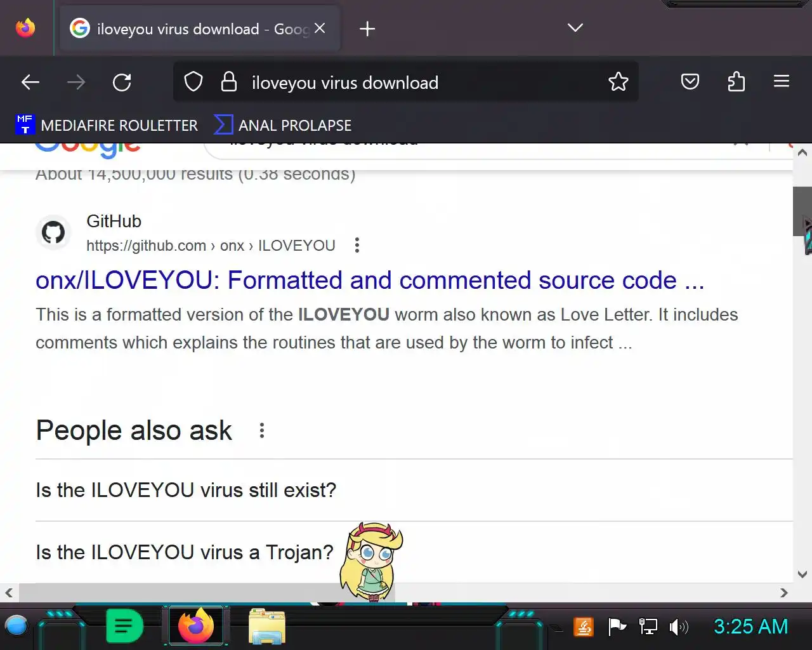Open the 3:25 AM clock
The height and width of the screenshot is (650, 812).
(x=750, y=627)
